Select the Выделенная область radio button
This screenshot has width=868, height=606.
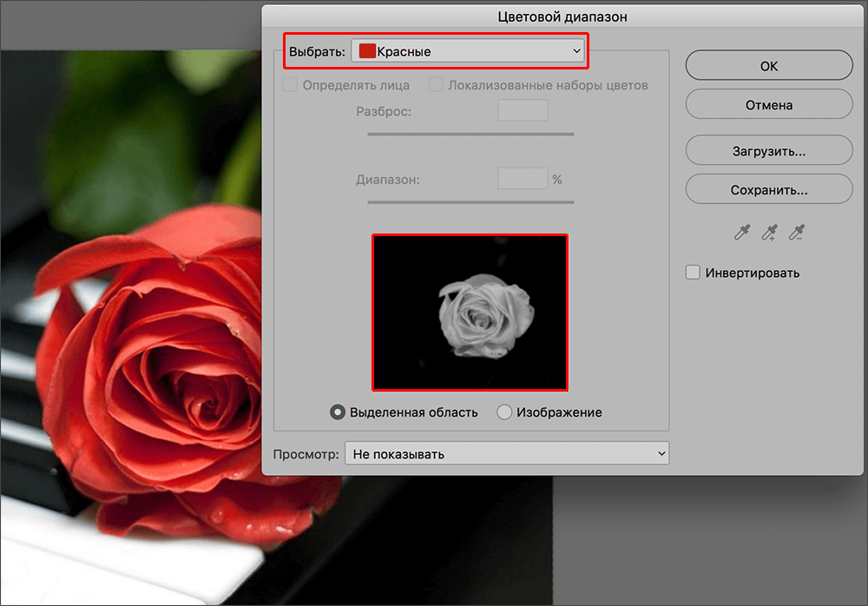[x=337, y=412]
